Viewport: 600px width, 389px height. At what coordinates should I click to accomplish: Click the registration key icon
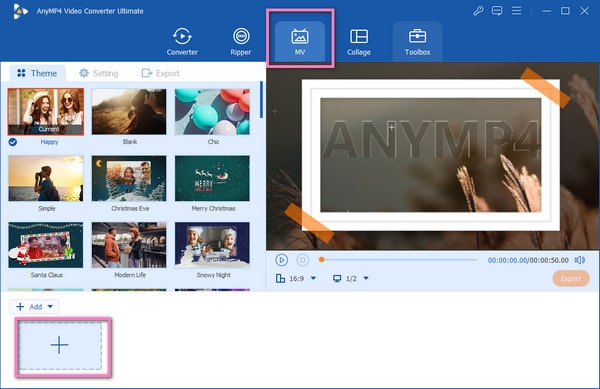478,11
